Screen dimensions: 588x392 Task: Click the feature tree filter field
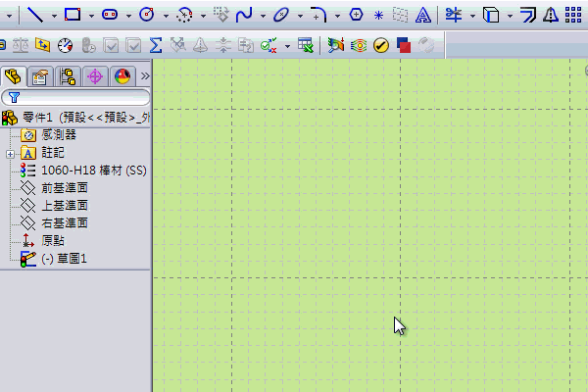click(x=75, y=98)
